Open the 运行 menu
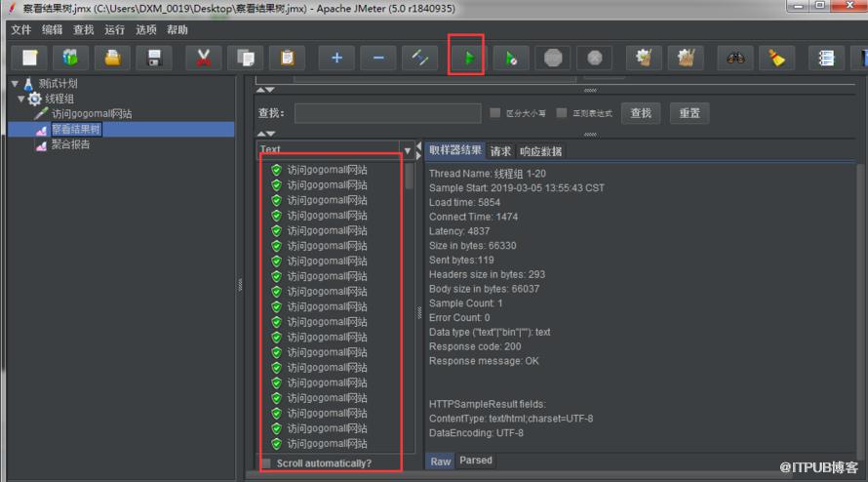868x482 pixels. [x=114, y=30]
